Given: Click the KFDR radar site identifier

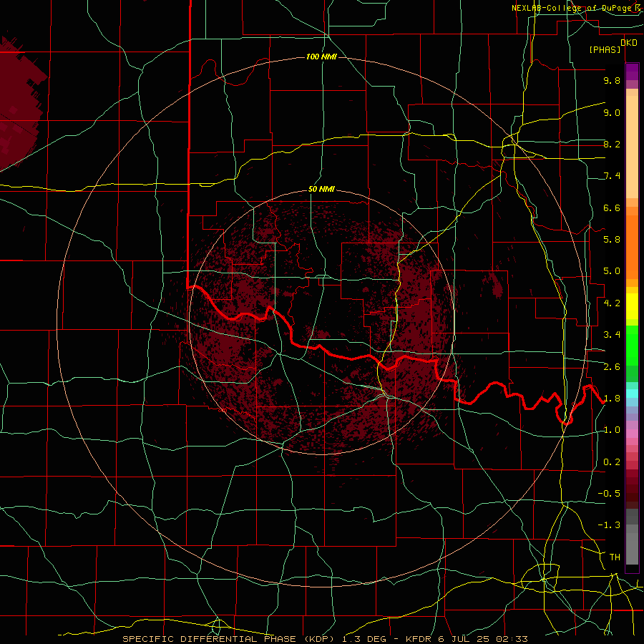Looking at the screenshot, I should click(419, 639).
